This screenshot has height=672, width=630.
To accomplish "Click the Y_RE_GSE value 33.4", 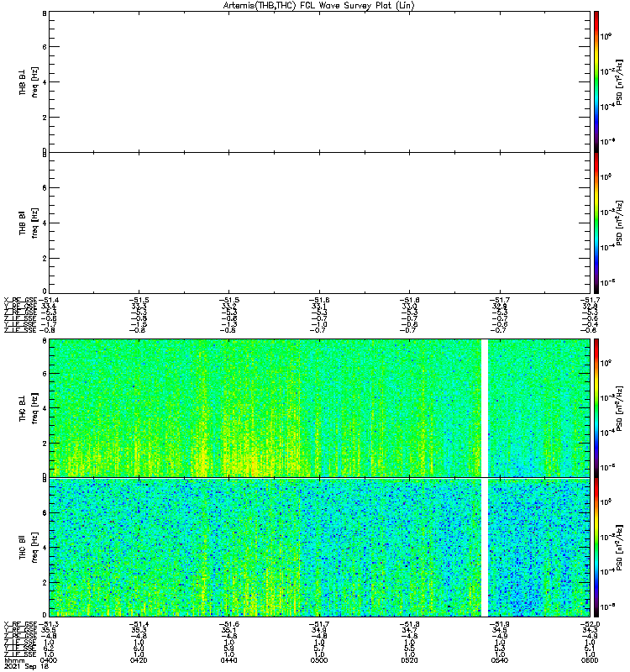I will tap(49, 306).
